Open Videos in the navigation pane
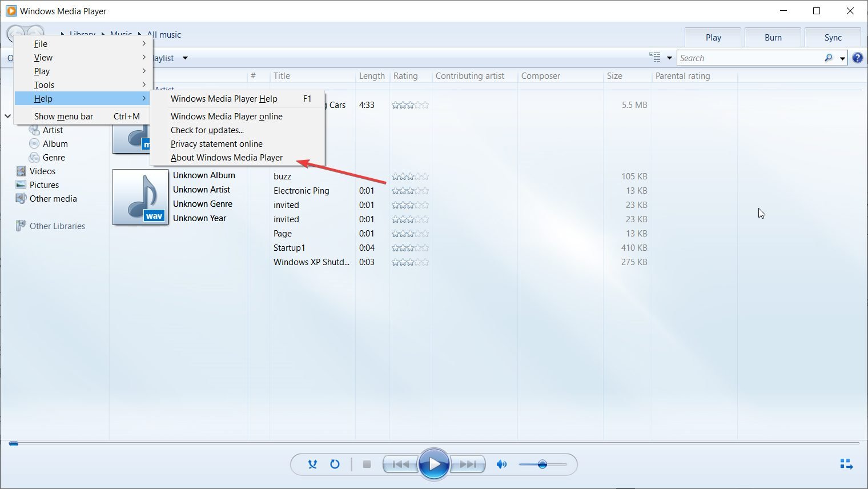The height and width of the screenshot is (489, 868). [42, 171]
